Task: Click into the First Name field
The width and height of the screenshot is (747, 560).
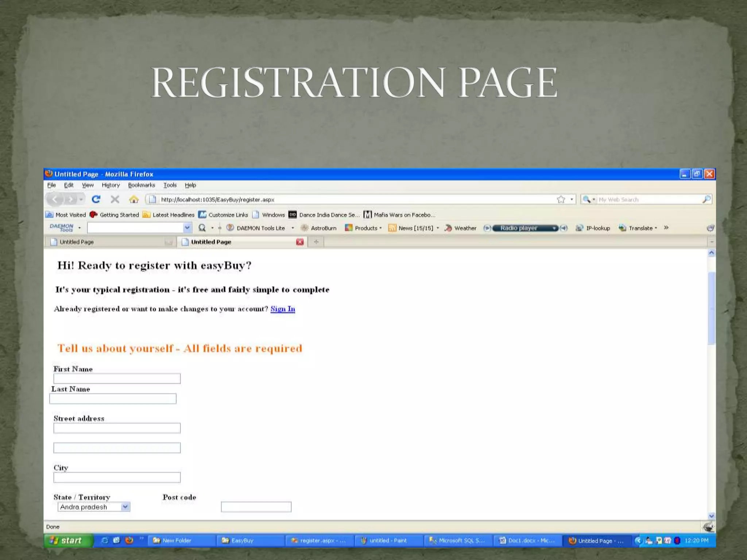Action: click(x=117, y=378)
